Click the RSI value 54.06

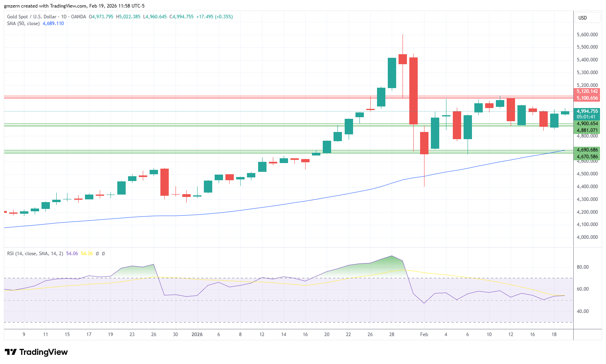[x=72, y=254]
